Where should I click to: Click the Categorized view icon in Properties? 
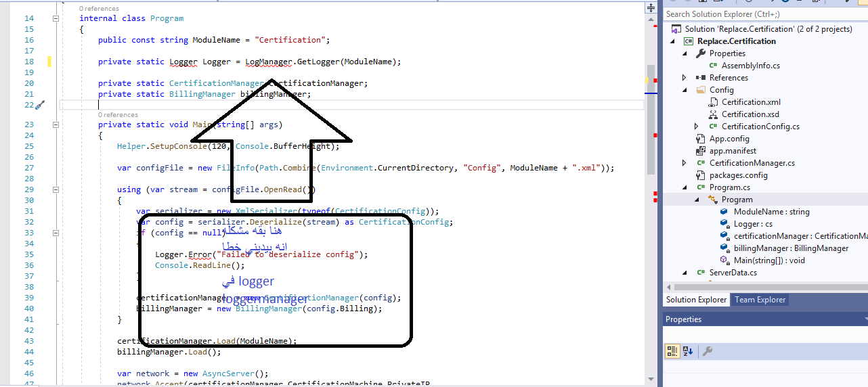pyautogui.click(x=672, y=351)
